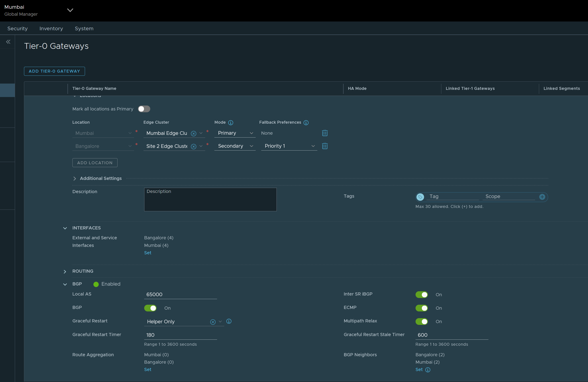Clear the Site 2 Edge Cluster selection
Image resolution: width=588 pixels, height=382 pixels.
[194, 147]
